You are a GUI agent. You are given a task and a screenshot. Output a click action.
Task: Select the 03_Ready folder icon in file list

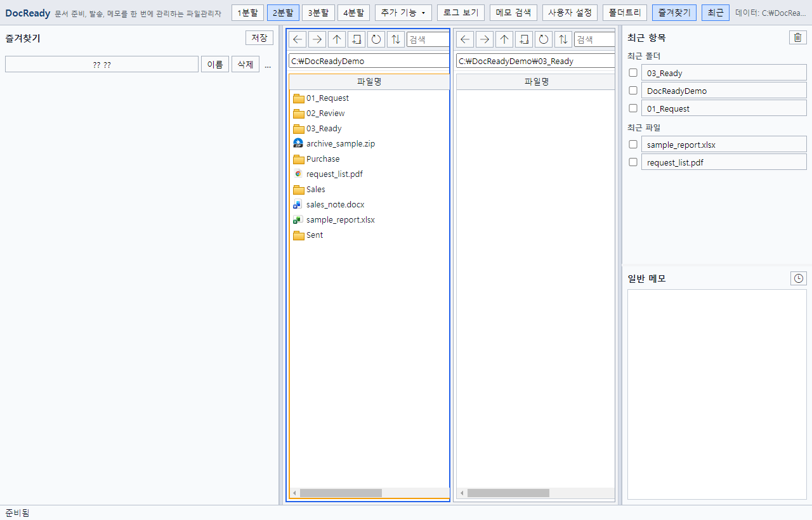pos(299,129)
